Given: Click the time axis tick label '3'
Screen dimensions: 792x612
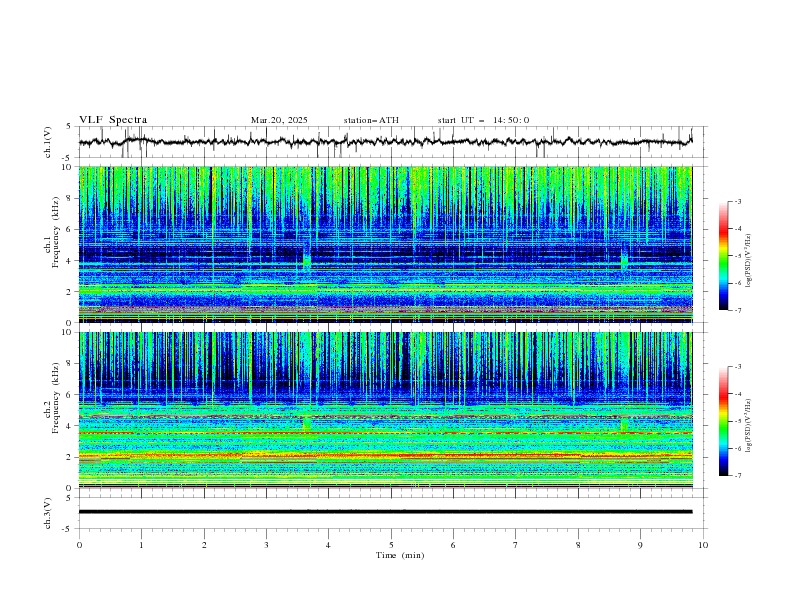Looking at the screenshot, I should 266,545.
